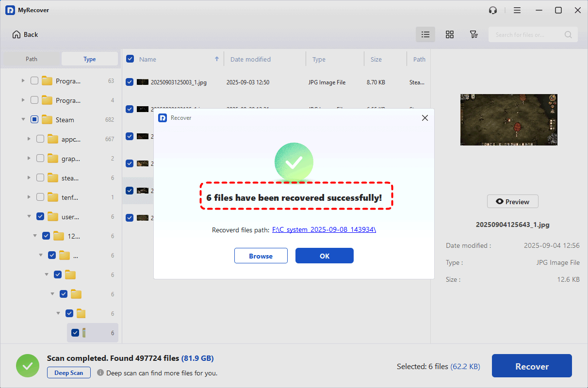Toggle the Steam folder checkbox
Viewport: 588px width, 388px height.
pos(34,120)
